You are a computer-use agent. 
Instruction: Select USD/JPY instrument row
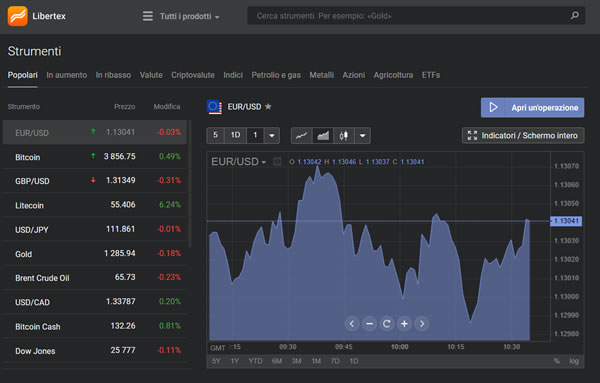95,229
